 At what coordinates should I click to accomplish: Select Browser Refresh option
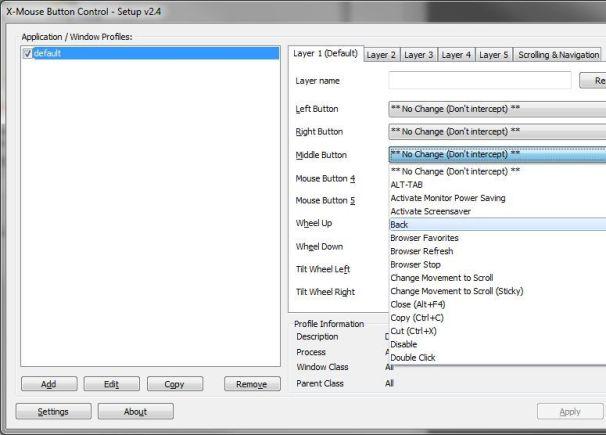click(x=497, y=251)
